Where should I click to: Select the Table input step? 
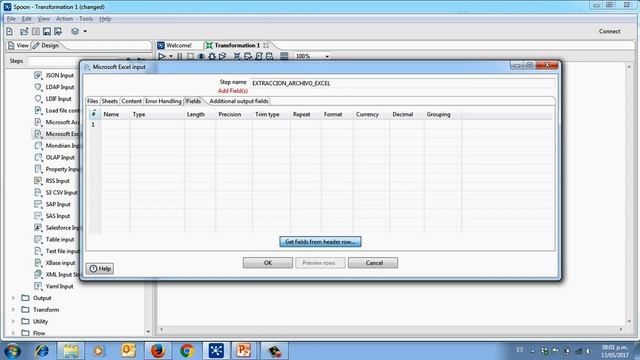(x=54, y=240)
